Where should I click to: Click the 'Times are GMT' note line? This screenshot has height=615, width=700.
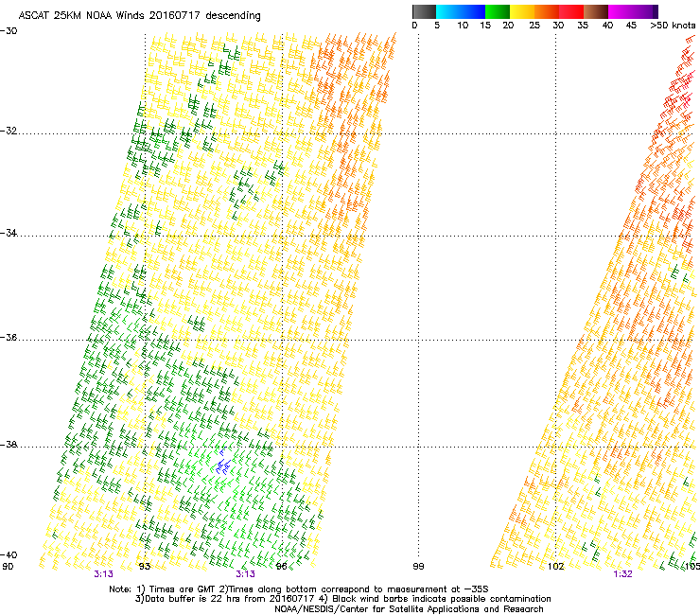299,589
